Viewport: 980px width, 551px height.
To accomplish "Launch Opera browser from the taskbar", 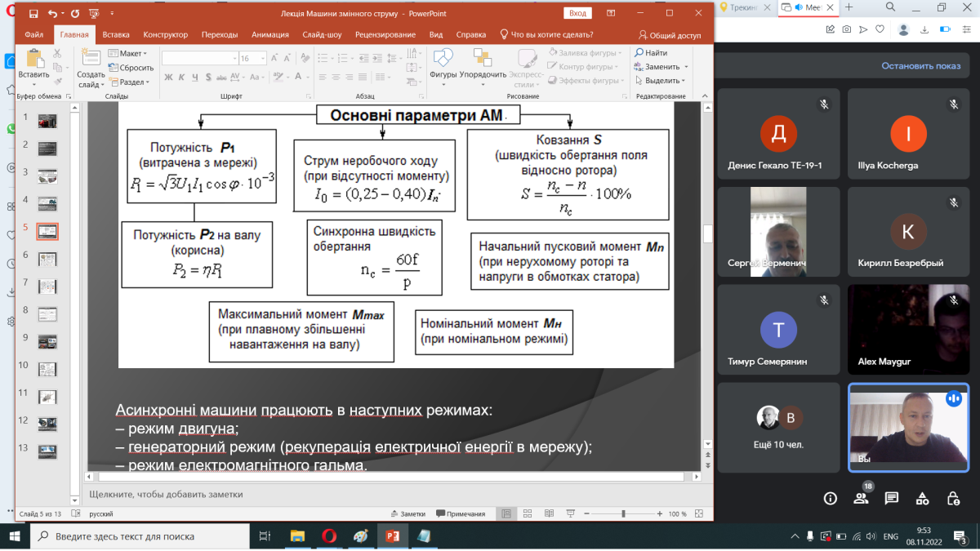I will click(x=329, y=536).
